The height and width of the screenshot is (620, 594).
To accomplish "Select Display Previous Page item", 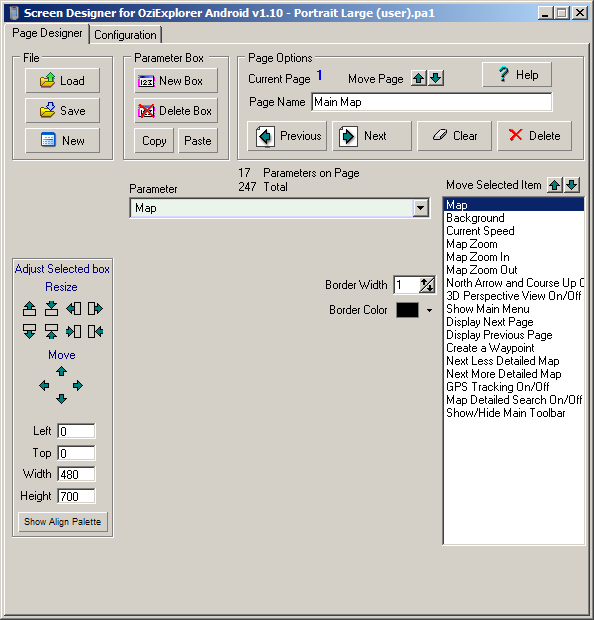I will click(514, 335).
